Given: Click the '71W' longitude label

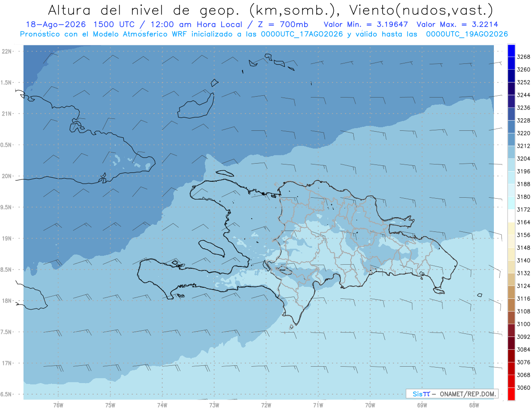Looking at the screenshot, I should coord(318,405).
